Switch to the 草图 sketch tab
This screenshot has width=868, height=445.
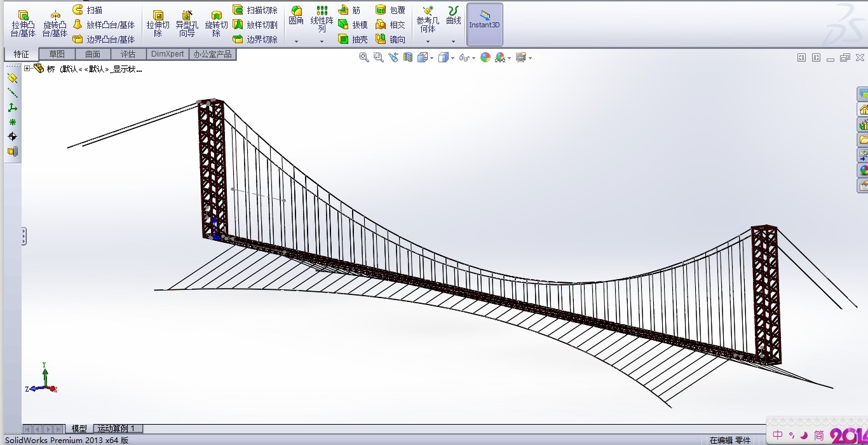point(57,54)
